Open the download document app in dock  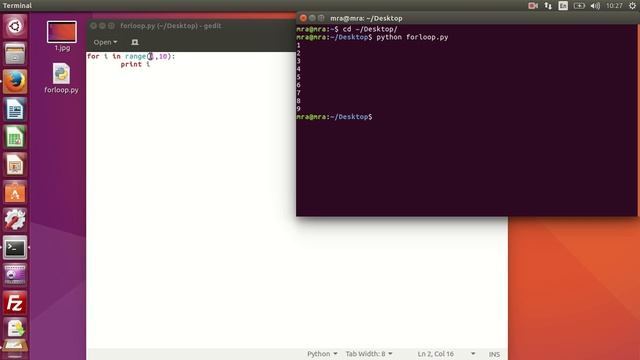(x=15, y=329)
